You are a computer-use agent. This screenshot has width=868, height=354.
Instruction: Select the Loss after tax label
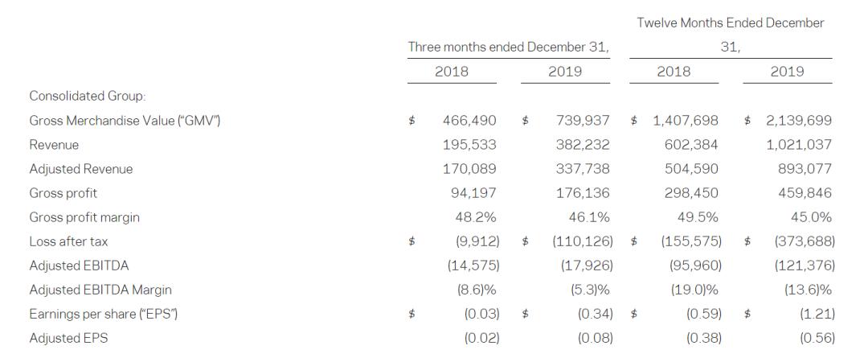pos(68,241)
